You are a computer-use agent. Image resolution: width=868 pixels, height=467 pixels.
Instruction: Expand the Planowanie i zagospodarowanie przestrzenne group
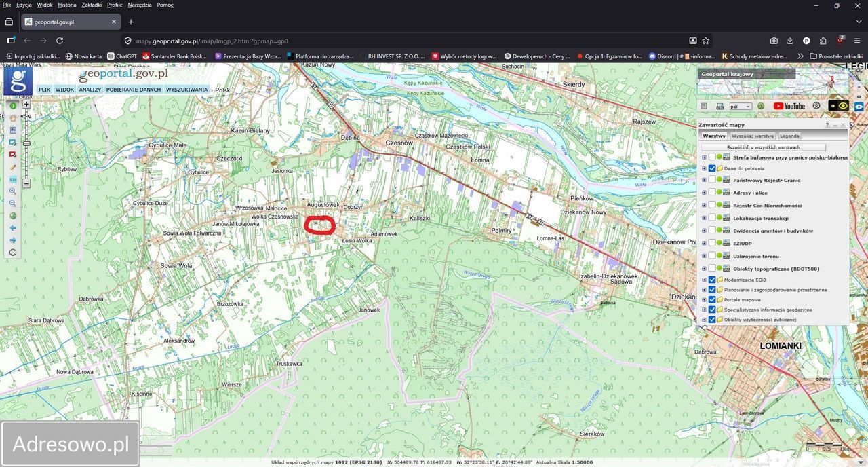pyautogui.click(x=704, y=290)
